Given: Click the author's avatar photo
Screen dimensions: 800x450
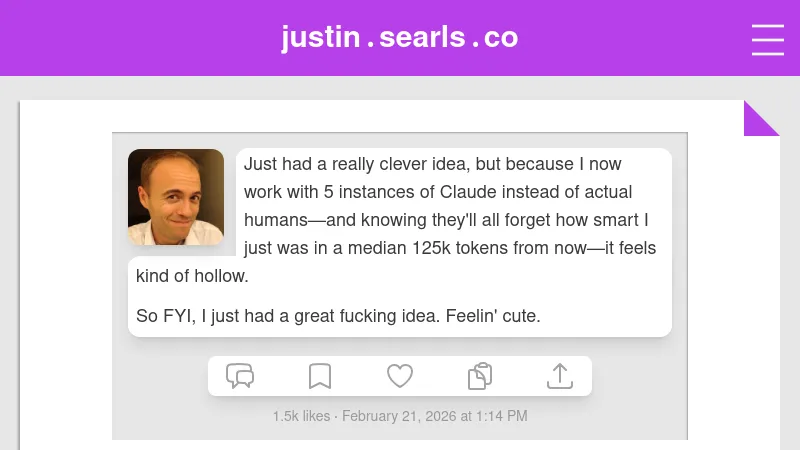Looking at the screenshot, I should [x=176, y=197].
